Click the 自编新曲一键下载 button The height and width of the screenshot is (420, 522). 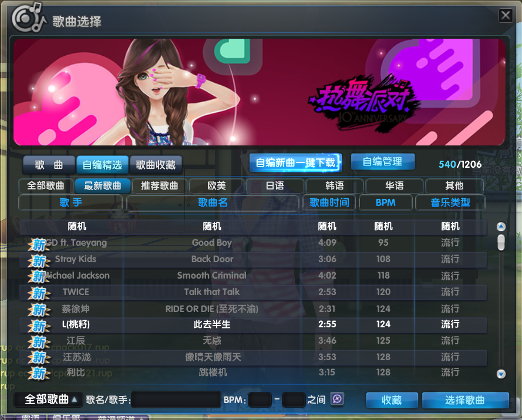point(295,162)
